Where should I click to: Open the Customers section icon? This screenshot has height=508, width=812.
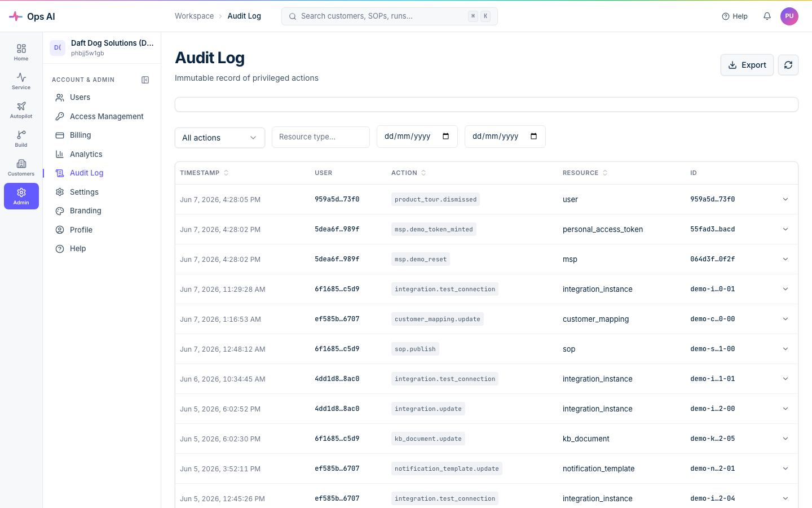[x=21, y=164]
